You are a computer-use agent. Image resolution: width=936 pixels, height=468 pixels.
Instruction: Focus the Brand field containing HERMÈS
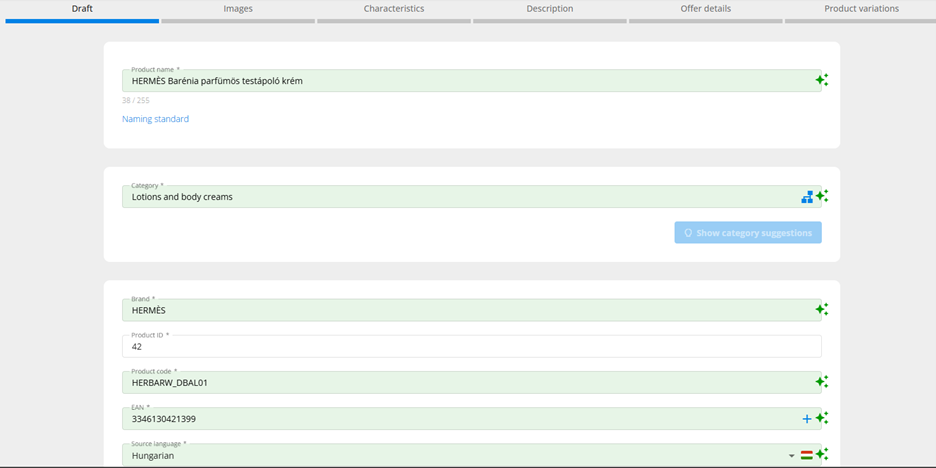(472, 310)
